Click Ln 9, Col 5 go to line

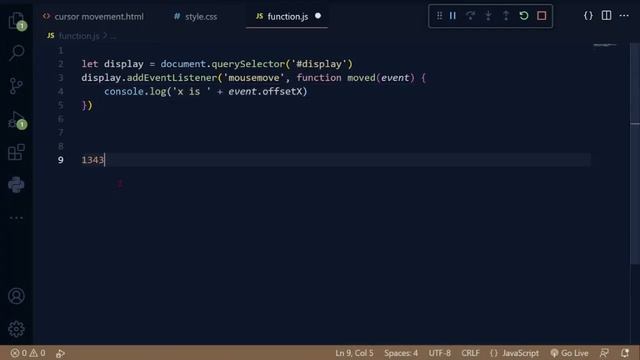[354, 353]
